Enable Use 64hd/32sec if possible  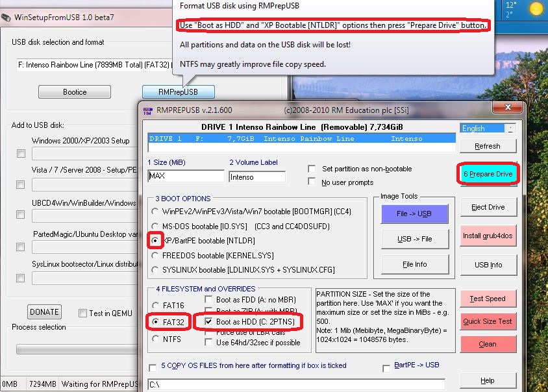pos(208,343)
